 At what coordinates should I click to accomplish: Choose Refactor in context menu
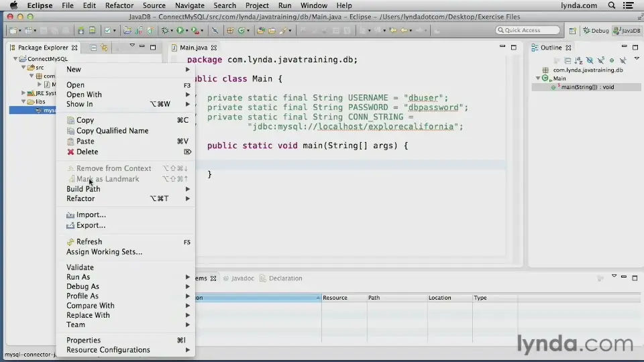[125, 198]
